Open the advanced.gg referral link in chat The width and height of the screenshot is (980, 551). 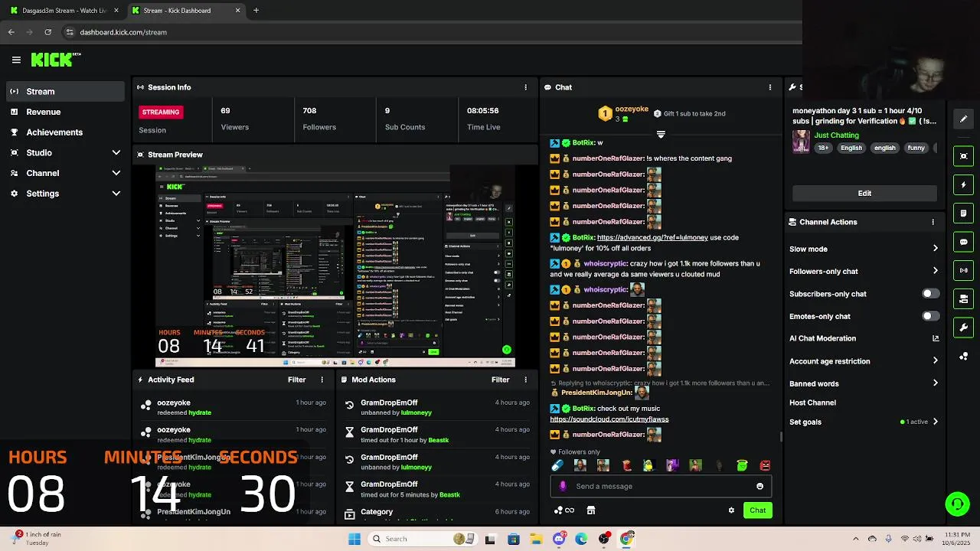[x=652, y=237]
